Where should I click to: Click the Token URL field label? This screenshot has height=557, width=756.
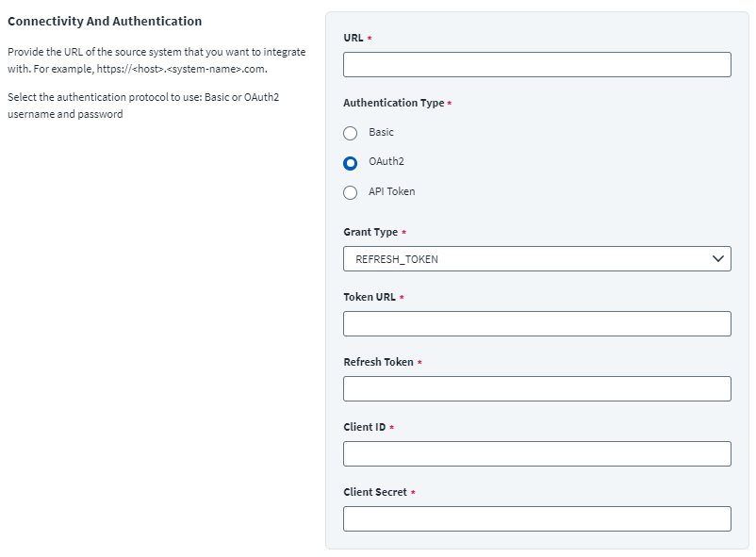[x=370, y=296]
